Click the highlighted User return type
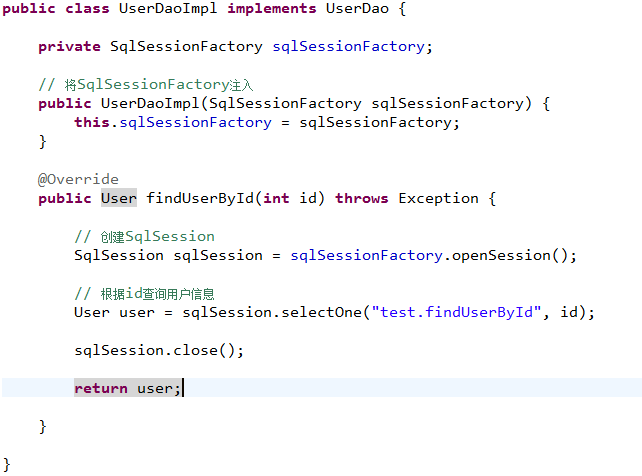This screenshot has width=642, height=476. (x=119, y=198)
